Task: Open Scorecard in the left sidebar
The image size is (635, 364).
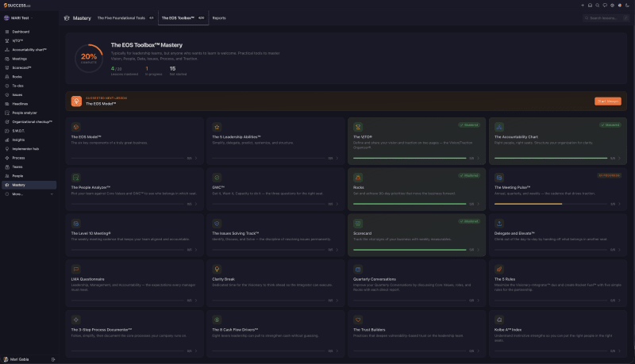Action: pyautogui.click(x=29, y=67)
